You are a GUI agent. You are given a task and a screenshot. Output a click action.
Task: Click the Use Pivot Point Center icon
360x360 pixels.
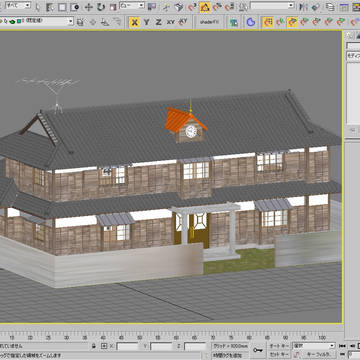pos(152,6)
